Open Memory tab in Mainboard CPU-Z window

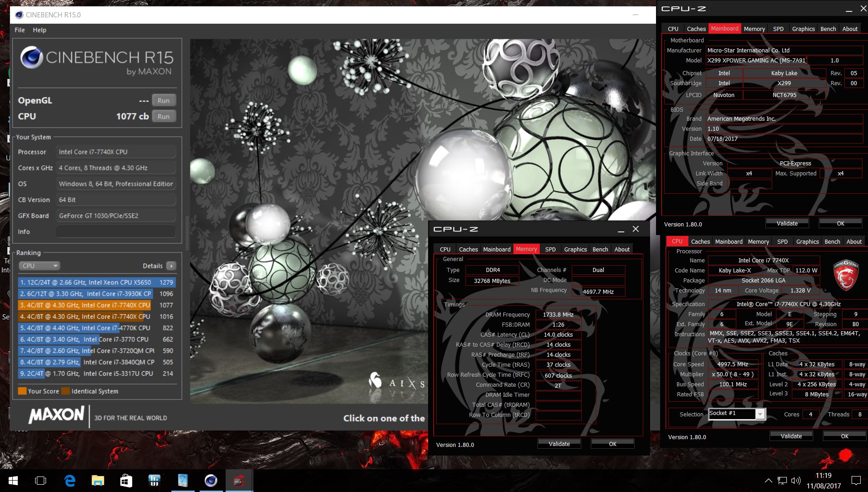click(x=754, y=29)
